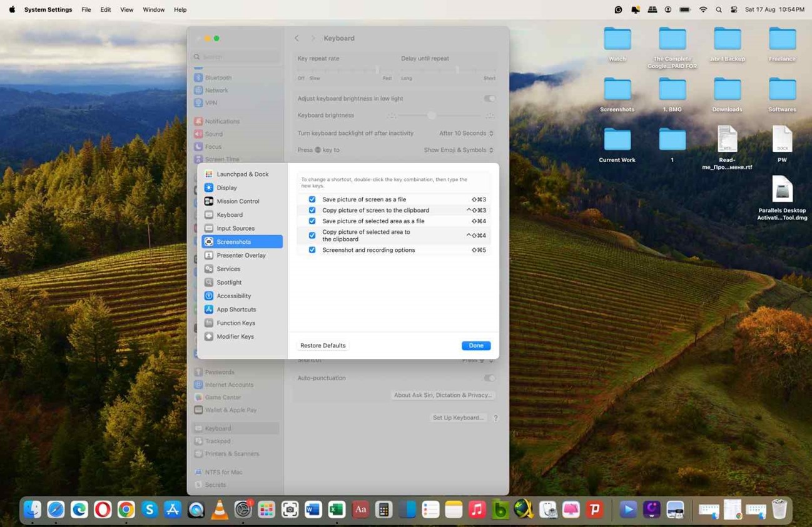Open Google Chrome in the Dock
812x527 pixels.
click(126, 509)
